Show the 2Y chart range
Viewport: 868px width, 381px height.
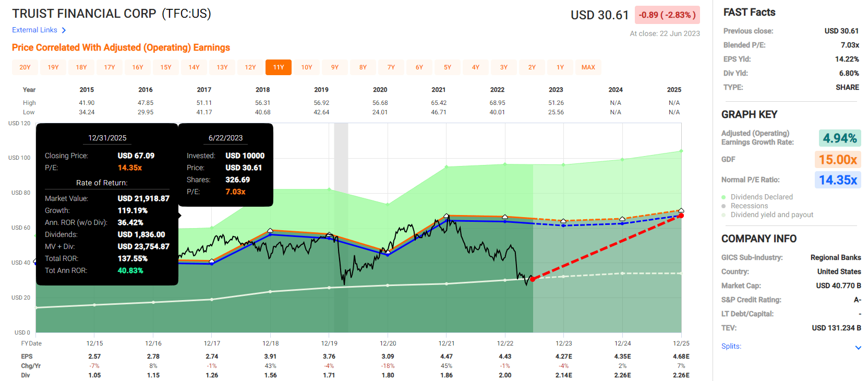tap(532, 67)
